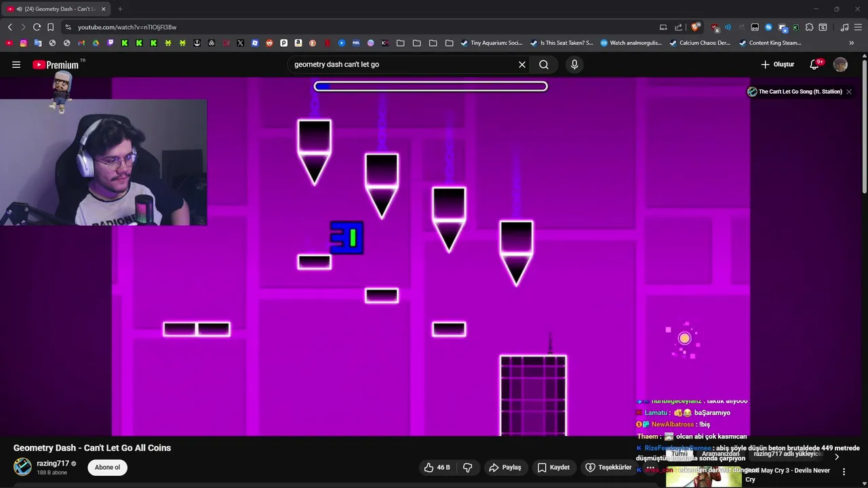Select the razing717 adlı yükleyici chip

pyautogui.click(x=788, y=454)
